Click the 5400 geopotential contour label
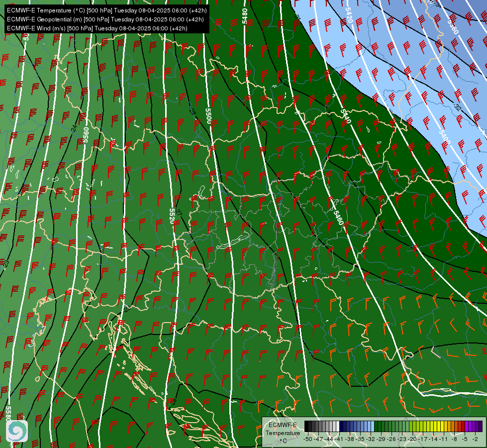 pos(445,137)
